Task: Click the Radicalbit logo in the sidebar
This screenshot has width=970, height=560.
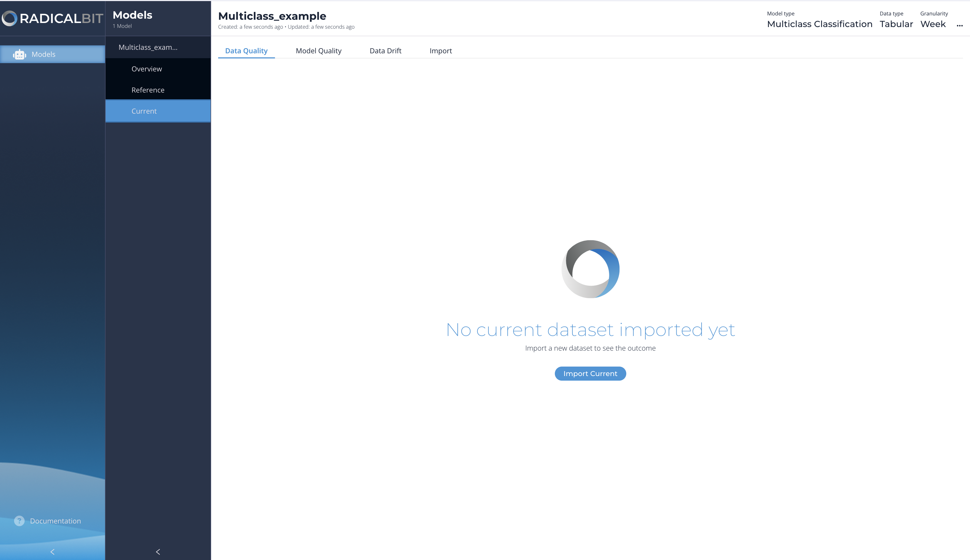Action: click(52, 18)
